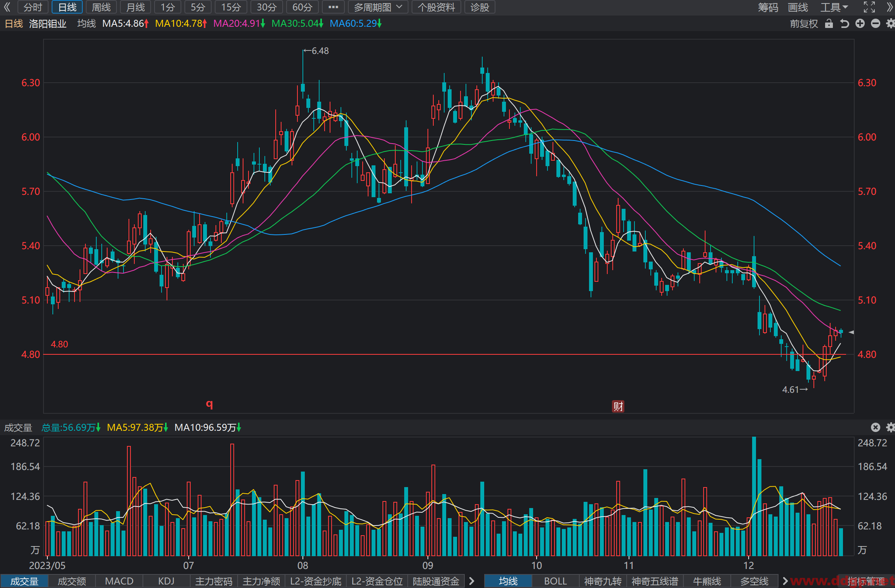Zoom in with the plus icon
This screenshot has width=895, height=588.
[x=860, y=24]
